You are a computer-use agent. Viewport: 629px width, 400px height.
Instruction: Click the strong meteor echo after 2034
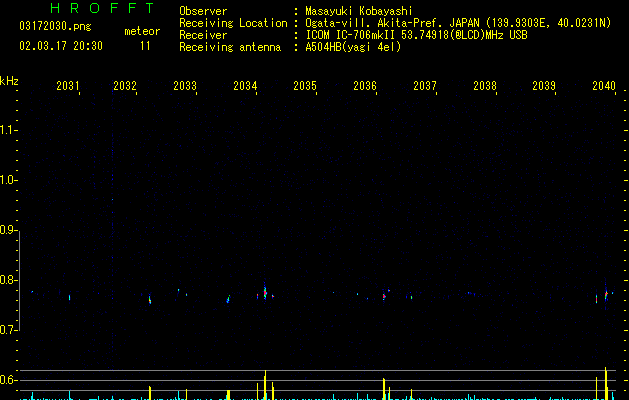[x=265, y=292]
